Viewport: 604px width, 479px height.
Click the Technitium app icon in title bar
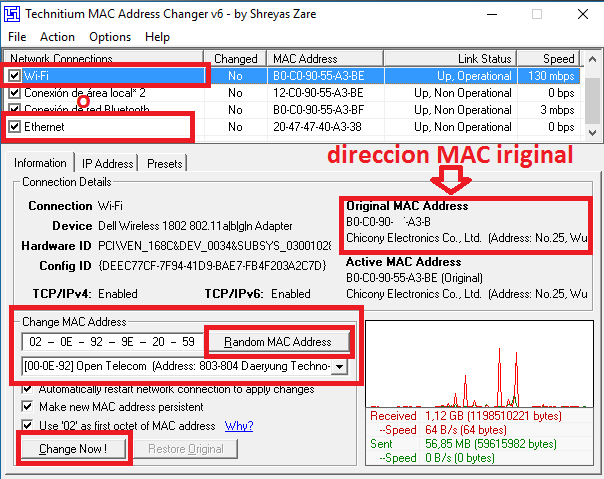pos(12,14)
